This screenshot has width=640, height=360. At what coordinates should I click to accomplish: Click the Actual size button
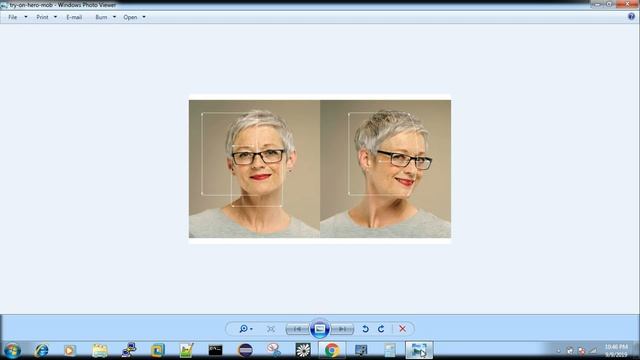(x=271, y=329)
